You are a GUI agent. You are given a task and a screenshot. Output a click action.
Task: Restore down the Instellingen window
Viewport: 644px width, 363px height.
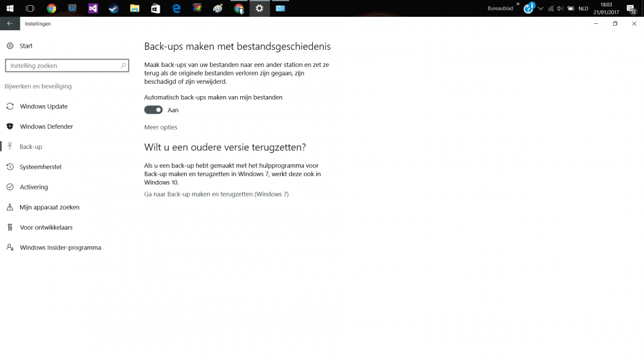pyautogui.click(x=615, y=23)
